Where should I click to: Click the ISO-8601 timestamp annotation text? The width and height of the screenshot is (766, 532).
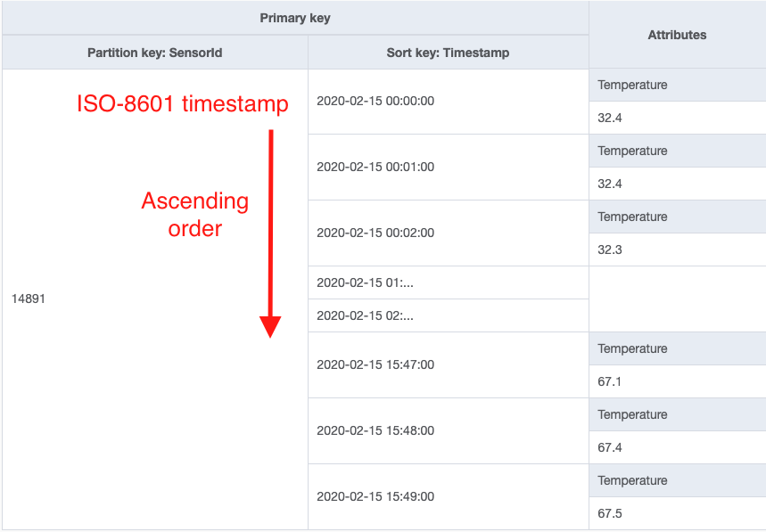182,104
